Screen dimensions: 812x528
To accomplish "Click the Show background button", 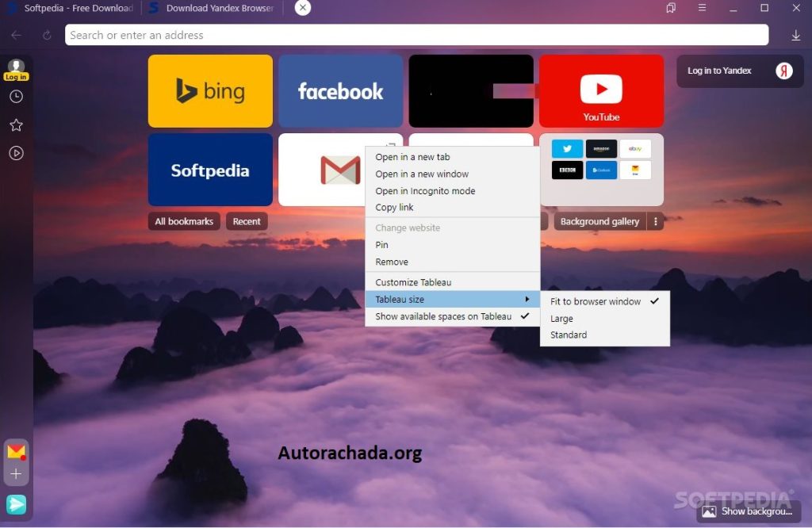I will click(749, 511).
